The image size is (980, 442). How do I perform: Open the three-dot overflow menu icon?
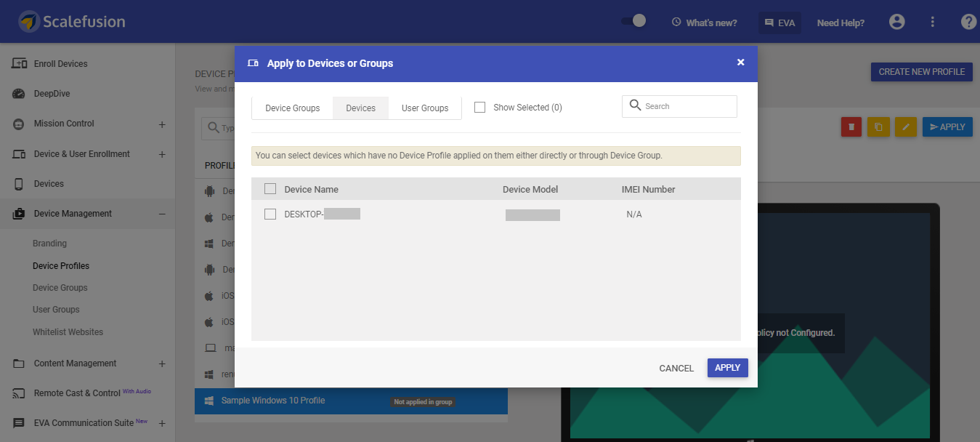(x=932, y=22)
